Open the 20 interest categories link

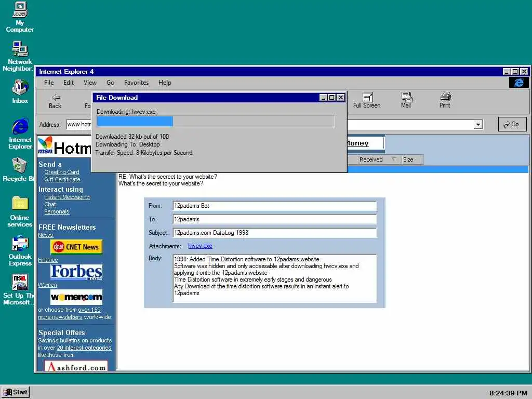pyautogui.click(x=84, y=348)
